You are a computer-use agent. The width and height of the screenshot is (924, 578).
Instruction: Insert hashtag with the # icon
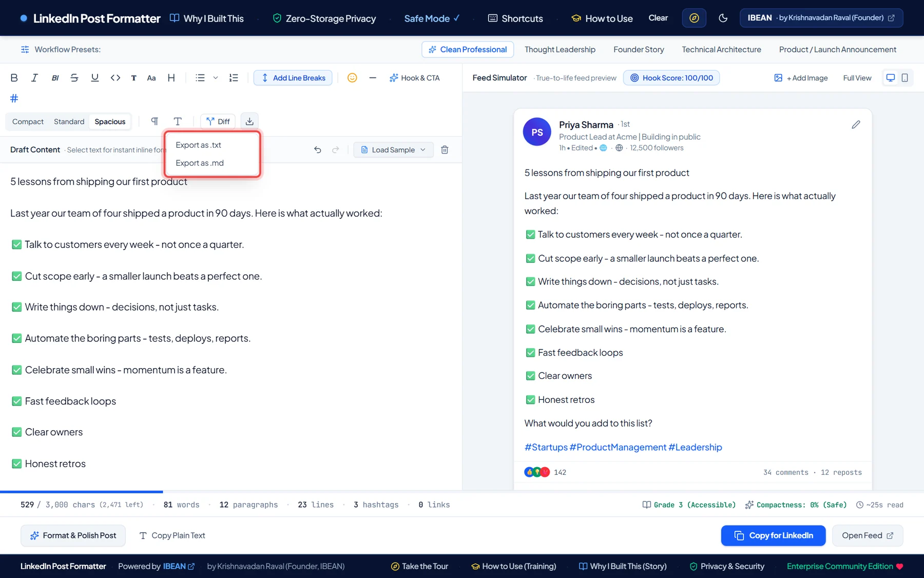(14, 98)
